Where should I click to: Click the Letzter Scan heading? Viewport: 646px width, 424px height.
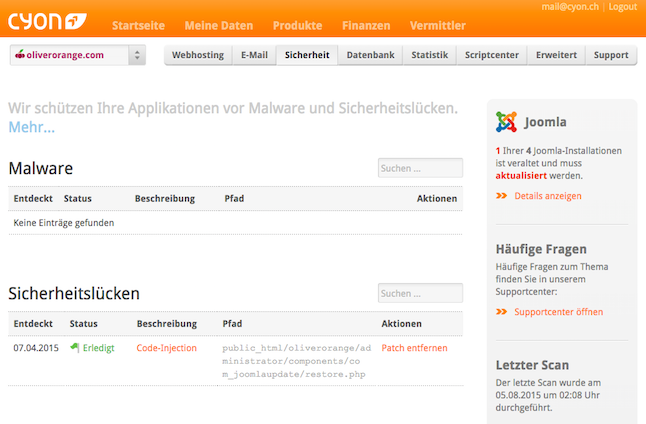[532, 365]
